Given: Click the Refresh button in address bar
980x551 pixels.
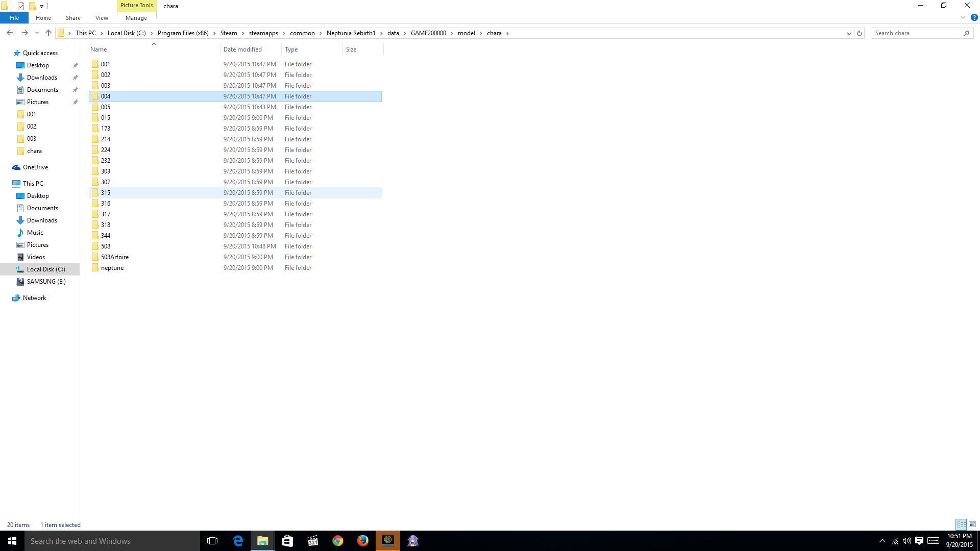Looking at the screenshot, I should pyautogui.click(x=860, y=33).
